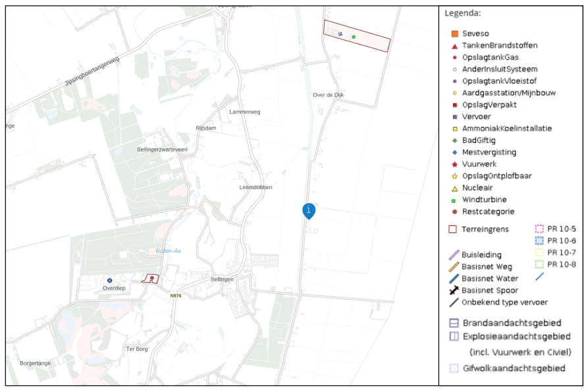Click the Sellingen town label
This screenshot has width=588, height=390.
click(x=222, y=279)
